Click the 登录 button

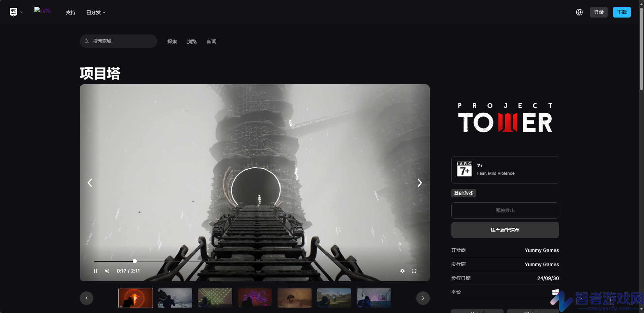tap(599, 12)
